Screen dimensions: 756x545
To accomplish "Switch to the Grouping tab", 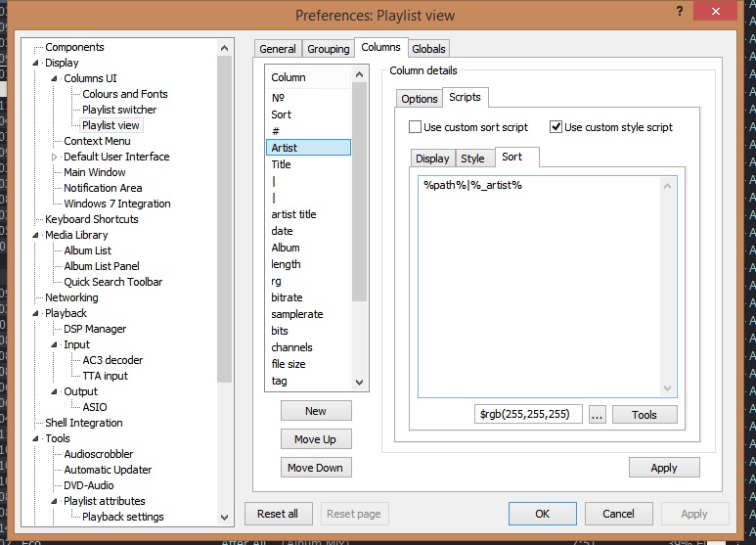I will tap(328, 49).
